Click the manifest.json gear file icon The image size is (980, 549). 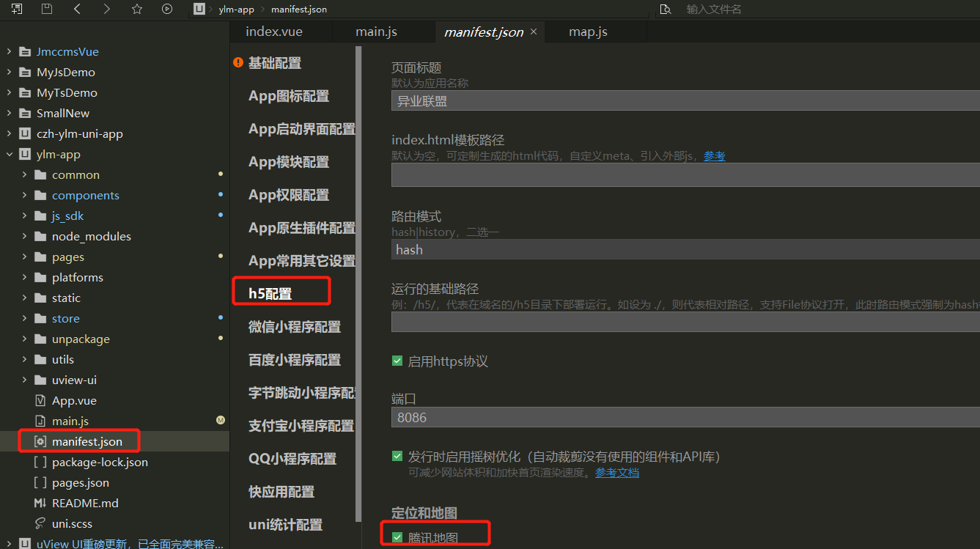click(x=40, y=441)
